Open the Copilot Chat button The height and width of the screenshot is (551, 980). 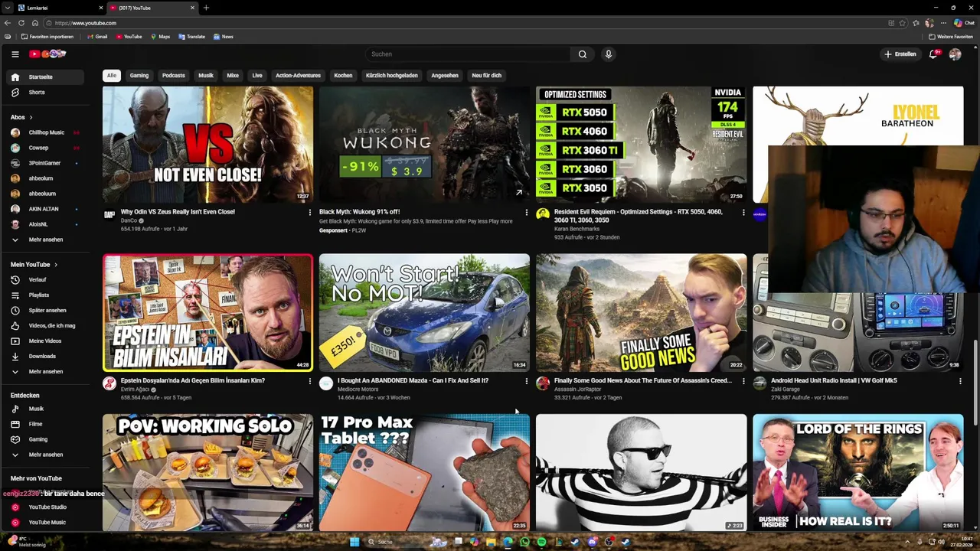[964, 23]
